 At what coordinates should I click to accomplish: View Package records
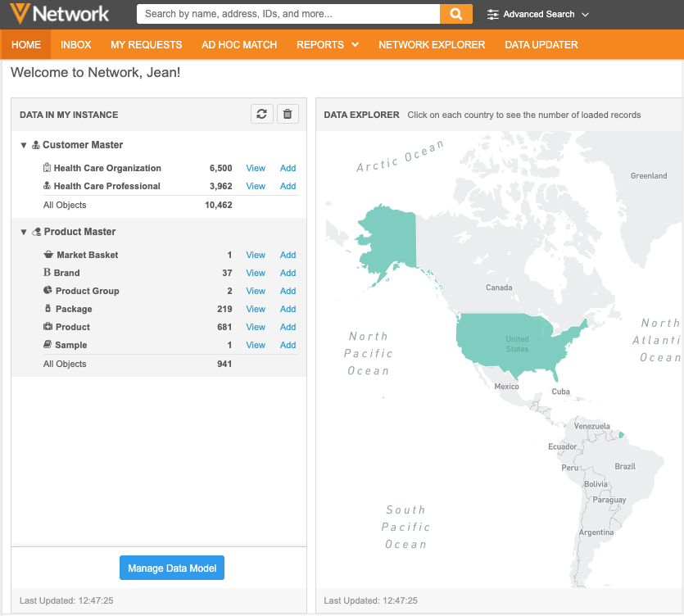(x=256, y=309)
